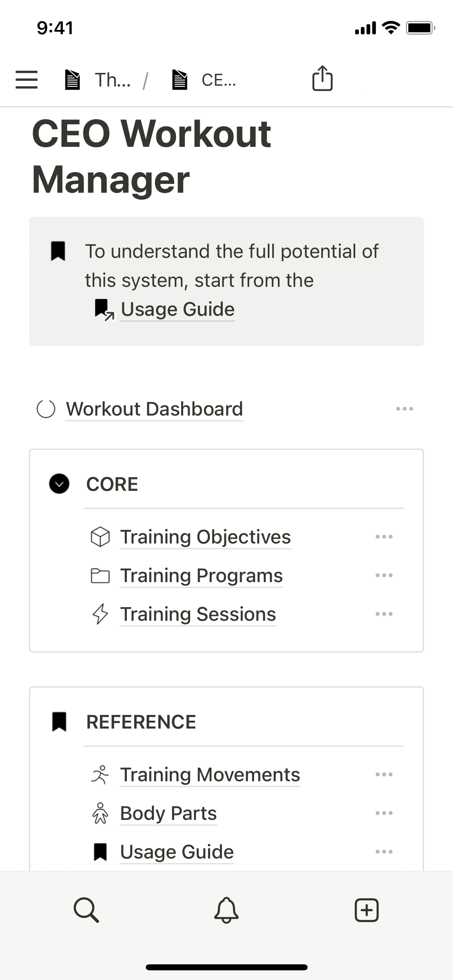Click the Training Movements runner icon
This screenshot has width=453, height=980.
click(100, 774)
